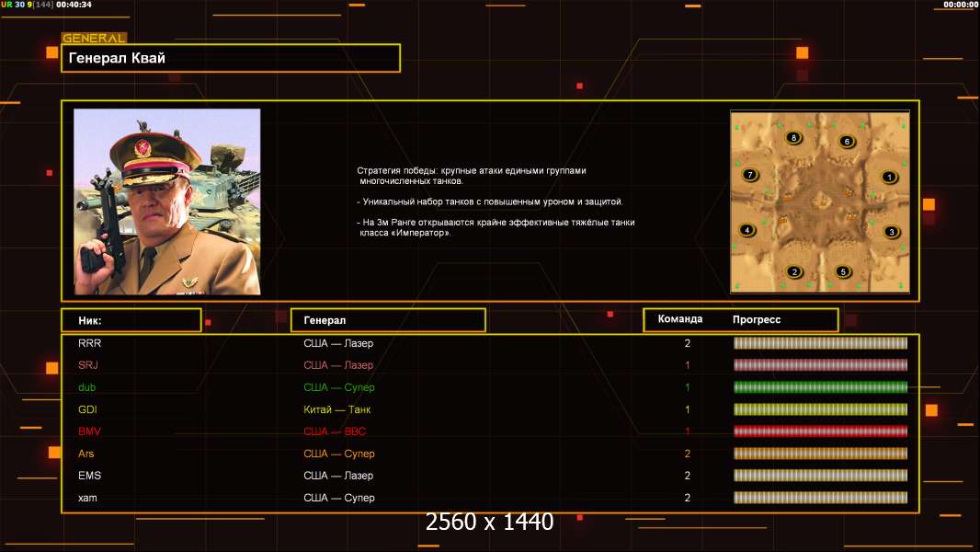Click the 'Прогресс' column label
Screen dimensions: 980x552
coord(757,319)
